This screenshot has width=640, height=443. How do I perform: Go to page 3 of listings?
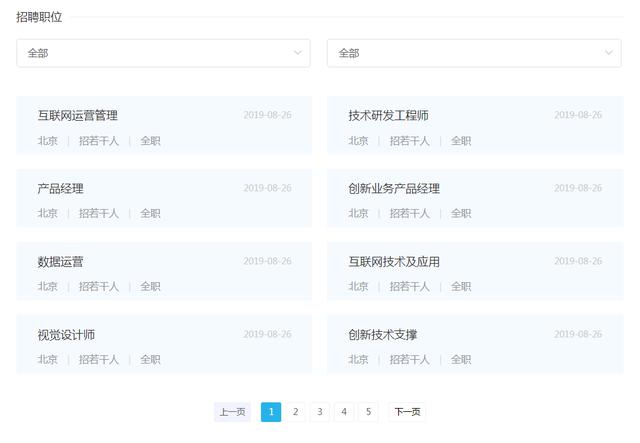tap(320, 412)
